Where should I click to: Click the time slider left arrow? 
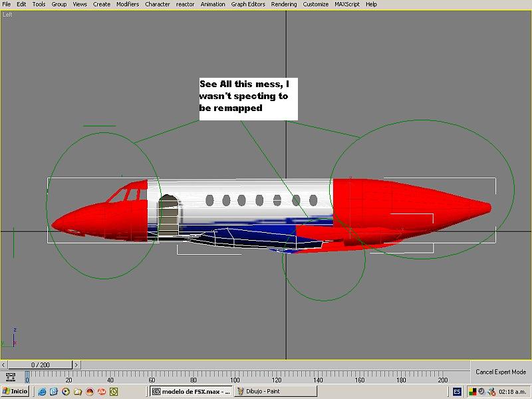click(5, 365)
